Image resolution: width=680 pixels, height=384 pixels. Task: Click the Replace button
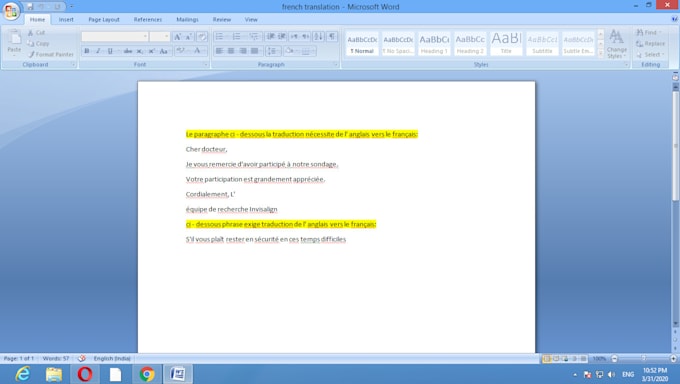click(650, 43)
